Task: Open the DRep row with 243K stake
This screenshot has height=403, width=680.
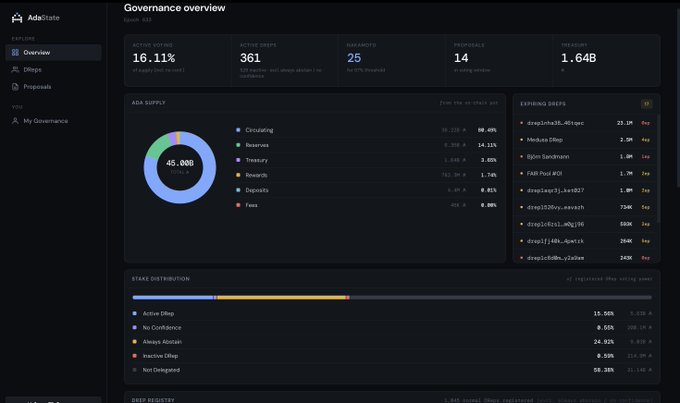Action: click(585, 258)
